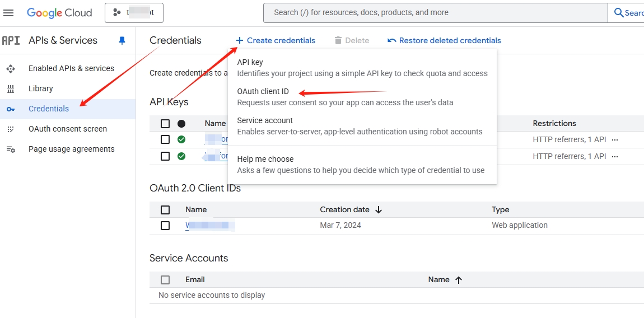The width and height of the screenshot is (644, 318).
Task: Click the Web application type cell
Action: (x=520, y=225)
